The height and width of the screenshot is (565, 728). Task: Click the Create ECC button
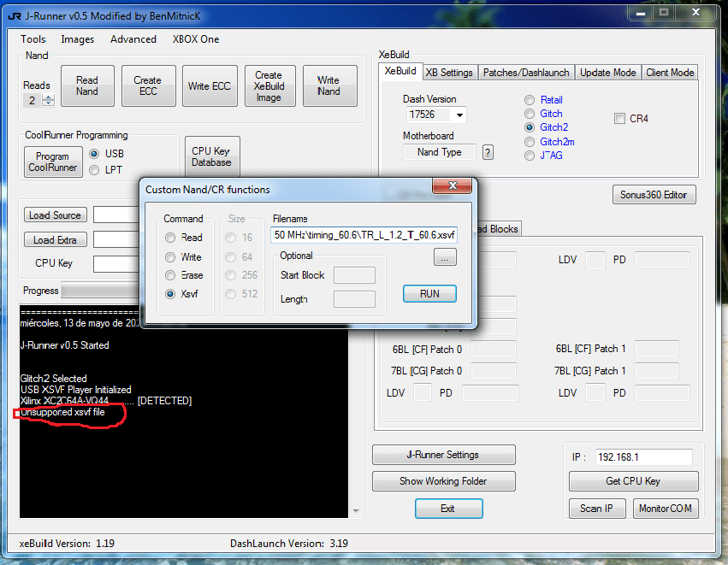(x=148, y=85)
